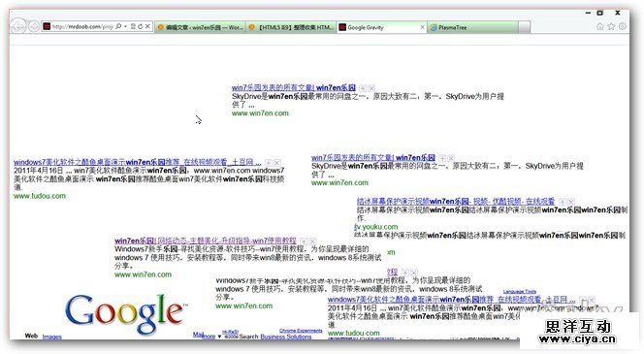
Task: Expand the 'more' dropdown arrow
Action: click(x=219, y=337)
